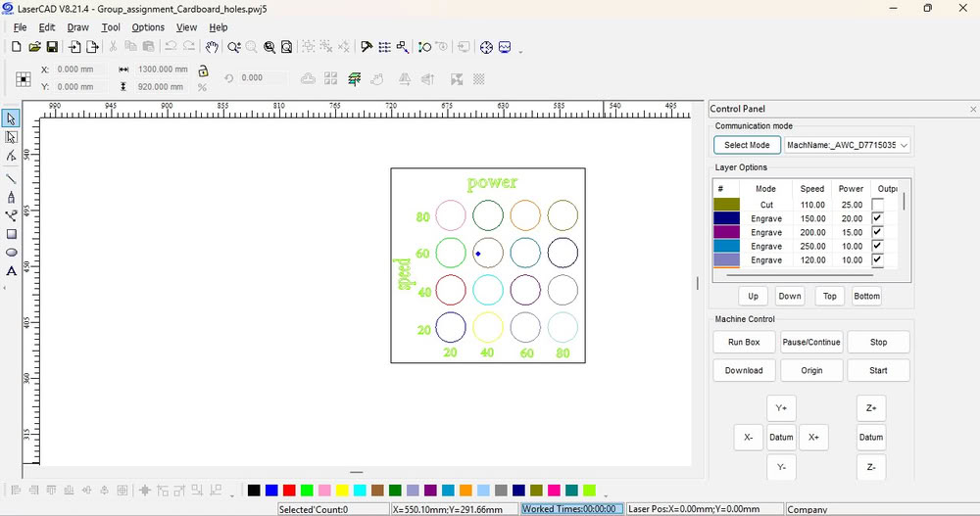Select the arrow Pick tool in left toolbar
This screenshot has width=980, height=516.
tap(11, 118)
